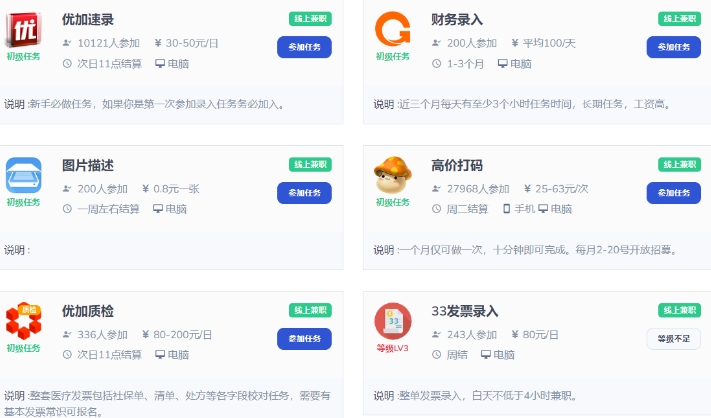Click the clock icon beside 周结
The image size is (711, 418).
point(436,355)
